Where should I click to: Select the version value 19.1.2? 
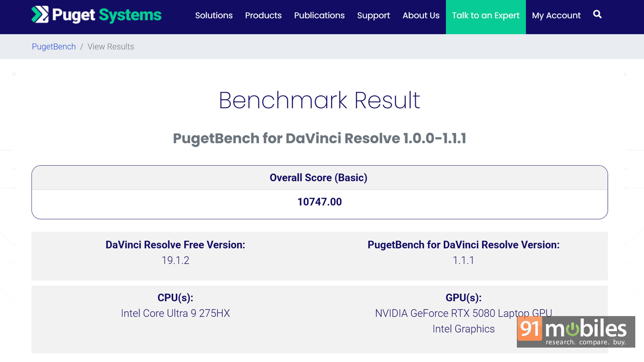pyautogui.click(x=175, y=260)
